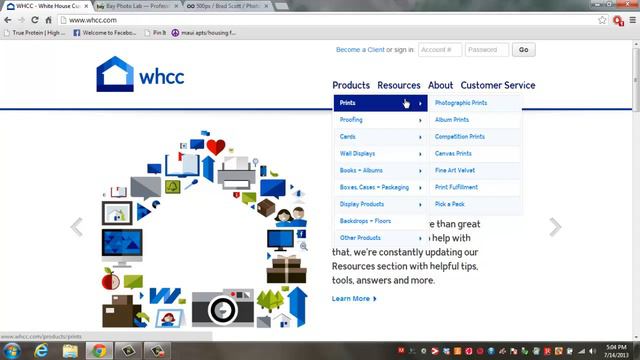Click the browser Back arrow
The height and width of the screenshot is (360, 640).
[x=8, y=20]
